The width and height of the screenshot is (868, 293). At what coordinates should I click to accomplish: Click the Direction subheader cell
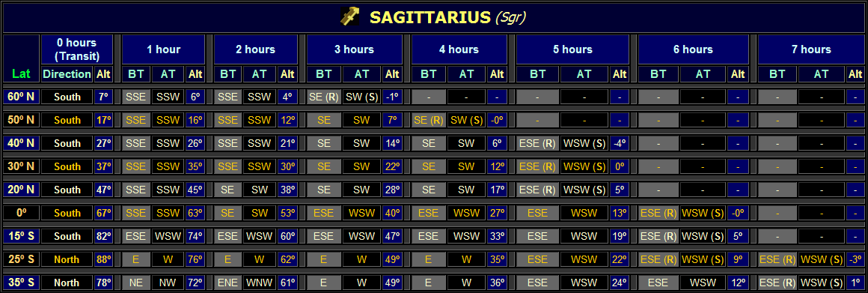(67, 73)
